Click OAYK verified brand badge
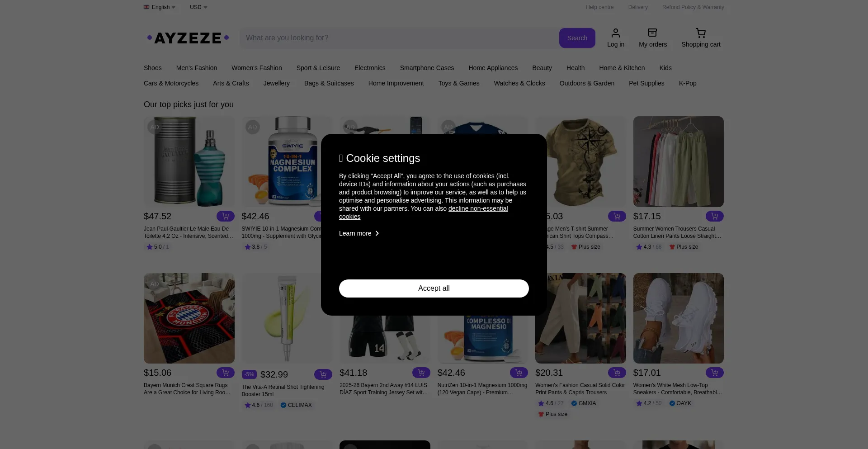868x449 pixels. pos(680,403)
